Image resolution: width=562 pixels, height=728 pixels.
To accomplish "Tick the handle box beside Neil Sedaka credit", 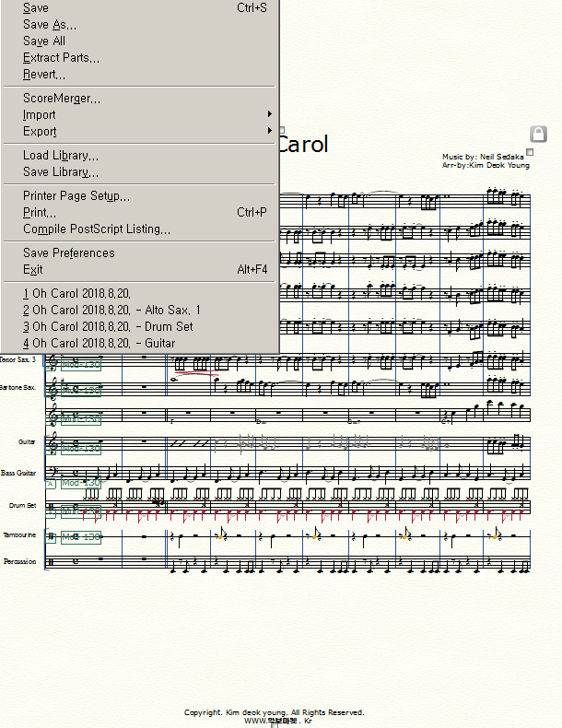I will click(x=529, y=152).
